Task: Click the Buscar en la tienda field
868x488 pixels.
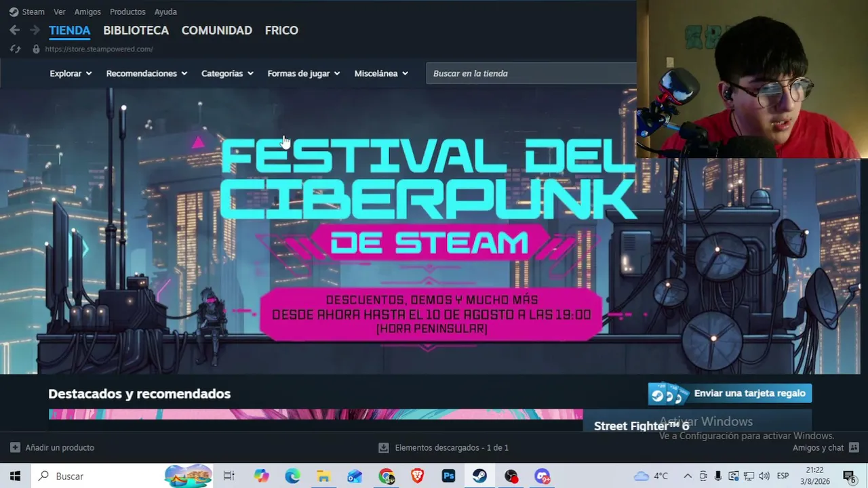Action: point(532,73)
